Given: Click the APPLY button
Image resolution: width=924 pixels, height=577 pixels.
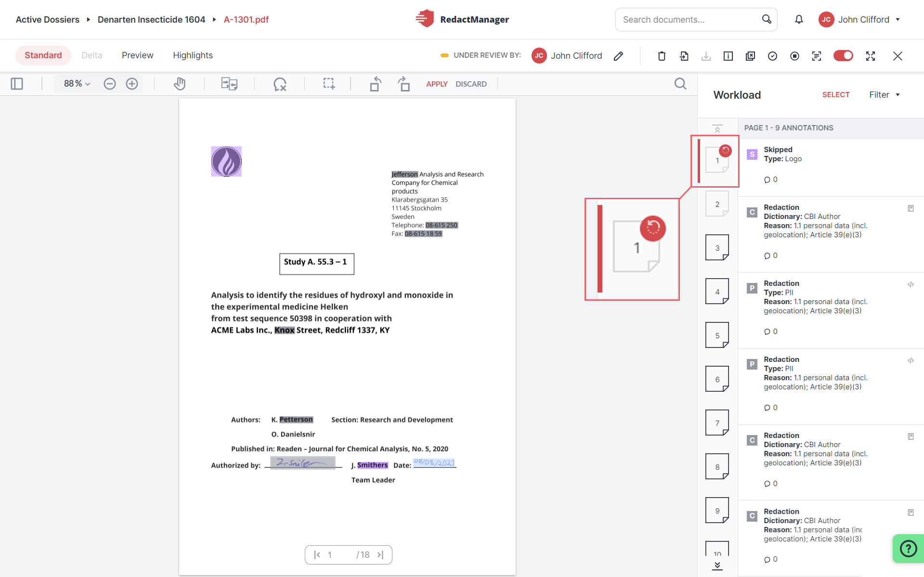Looking at the screenshot, I should [437, 84].
